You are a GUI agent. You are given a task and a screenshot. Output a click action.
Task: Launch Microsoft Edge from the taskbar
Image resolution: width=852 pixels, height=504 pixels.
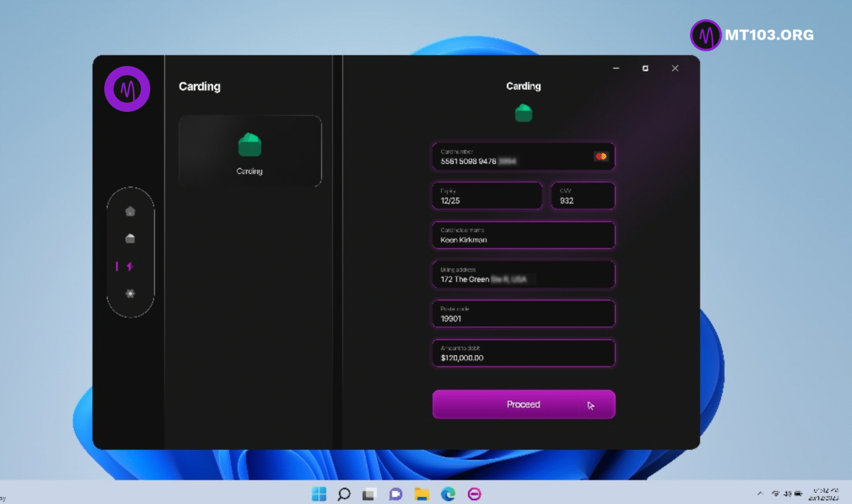448,494
